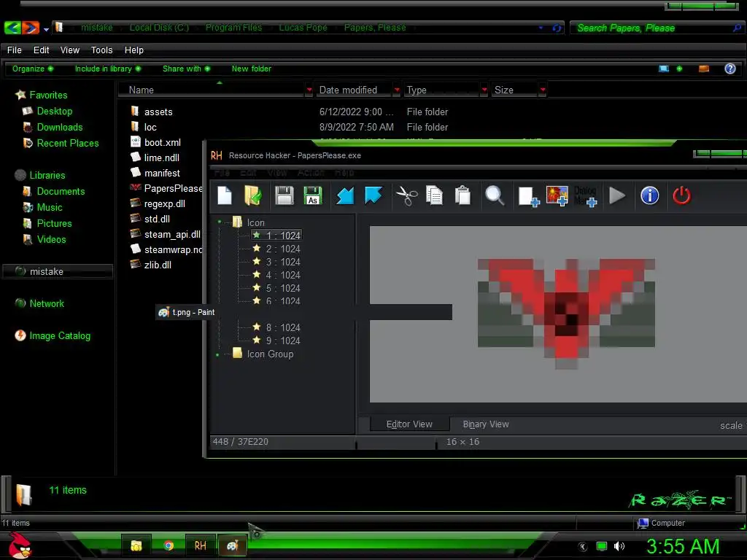Open Share with dropdown

186,69
